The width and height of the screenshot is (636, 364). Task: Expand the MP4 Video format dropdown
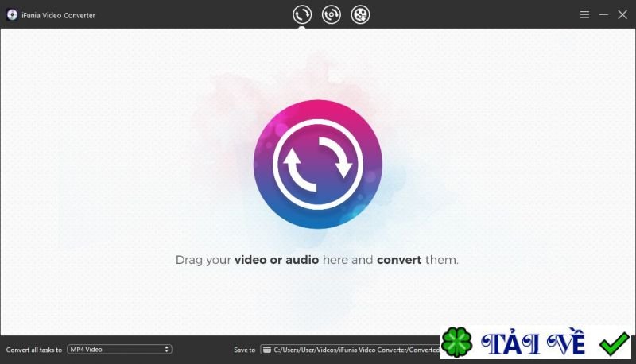tap(120, 350)
